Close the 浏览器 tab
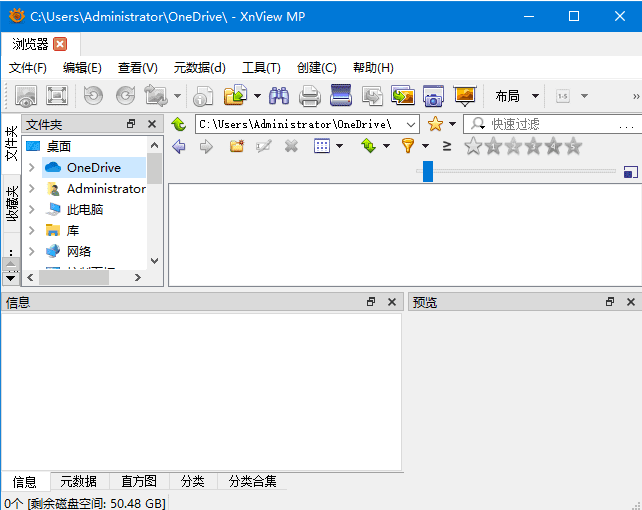642x510 pixels. click(60, 44)
